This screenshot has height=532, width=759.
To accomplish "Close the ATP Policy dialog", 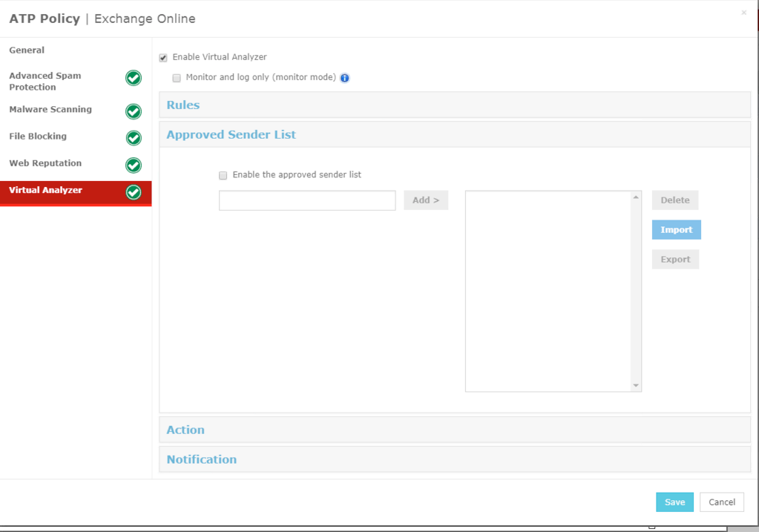I will click(x=744, y=13).
